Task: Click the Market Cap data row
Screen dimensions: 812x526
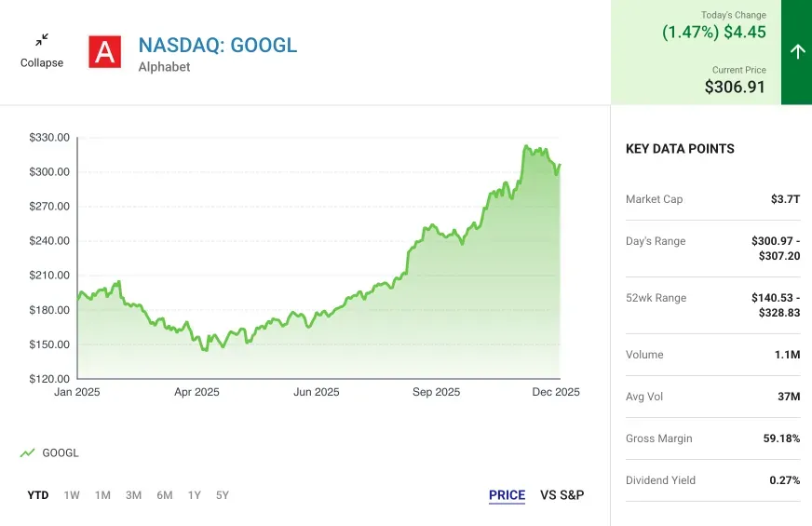Action: 712,199
